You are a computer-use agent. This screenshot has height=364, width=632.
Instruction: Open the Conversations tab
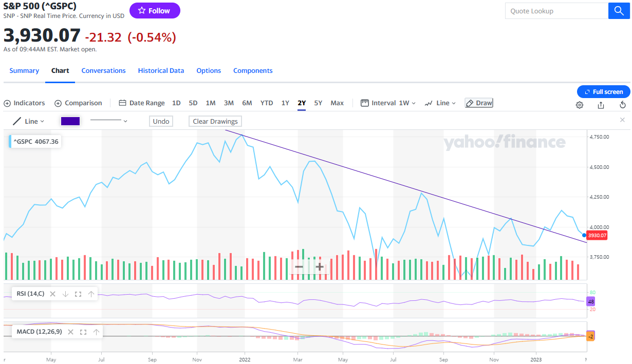click(103, 70)
